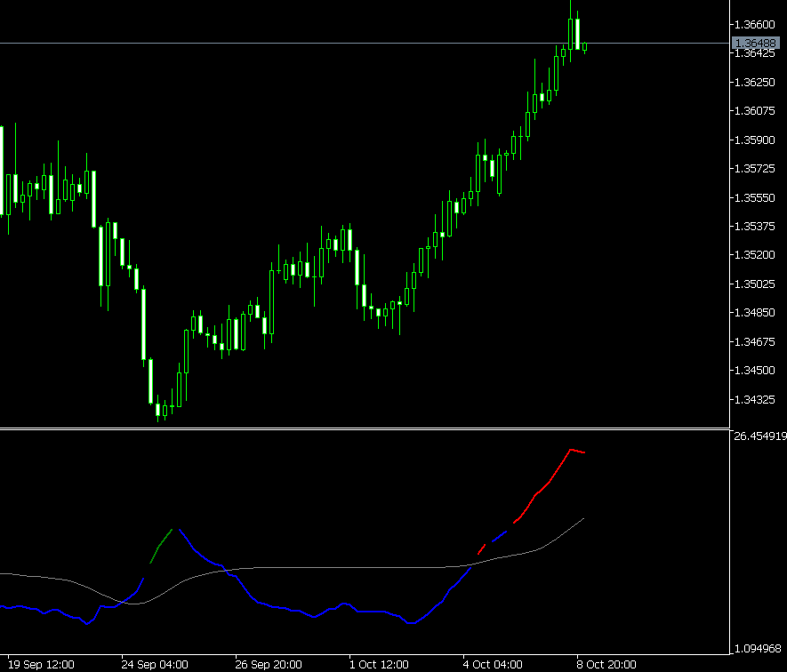787x672 pixels.
Task: Click the 24 Sep 04:00 time label
Action: 155,665
